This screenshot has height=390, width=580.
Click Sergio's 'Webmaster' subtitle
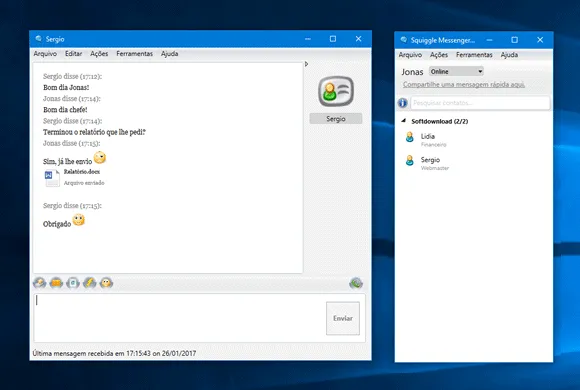(435, 168)
